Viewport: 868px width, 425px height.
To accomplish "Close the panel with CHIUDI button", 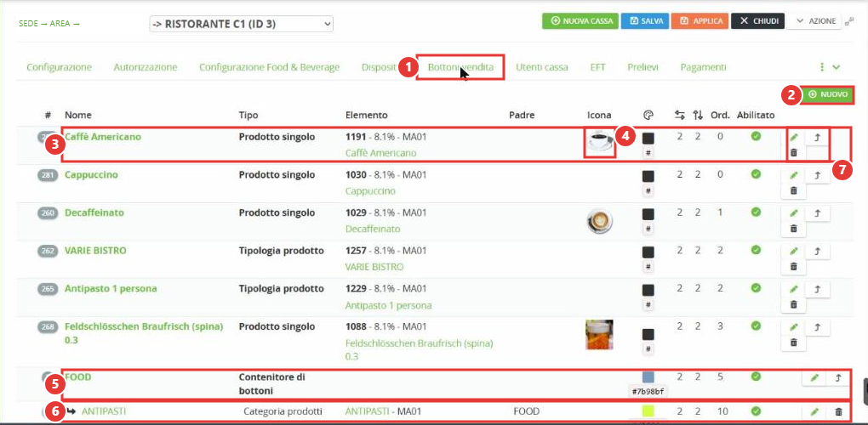I will [758, 21].
